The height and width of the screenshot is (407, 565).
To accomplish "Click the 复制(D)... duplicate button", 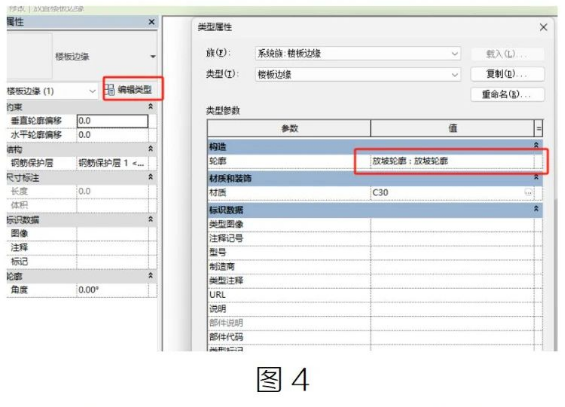I will coord(507,74).
